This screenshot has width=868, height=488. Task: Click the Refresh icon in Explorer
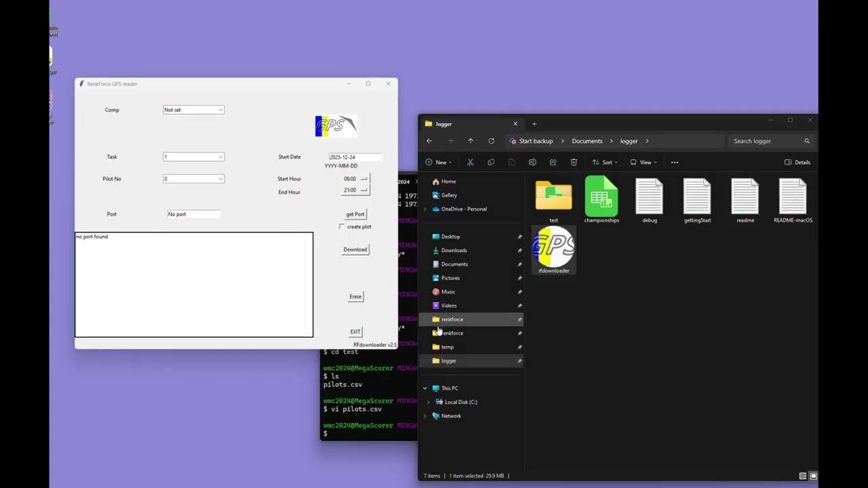point(491,141)
